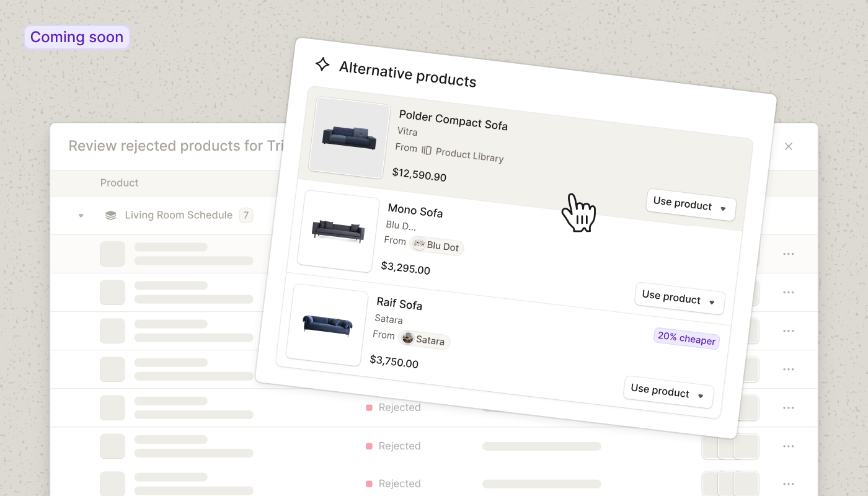
Task: Click the Blu Dot brand avatar
Action: pyautogui.click(x=419, y=244)
